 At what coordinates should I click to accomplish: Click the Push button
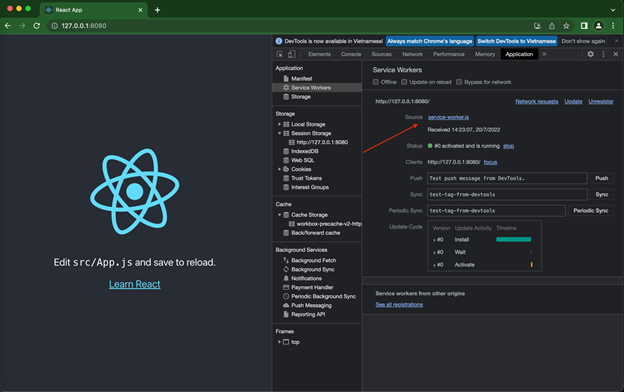(601, 178)
